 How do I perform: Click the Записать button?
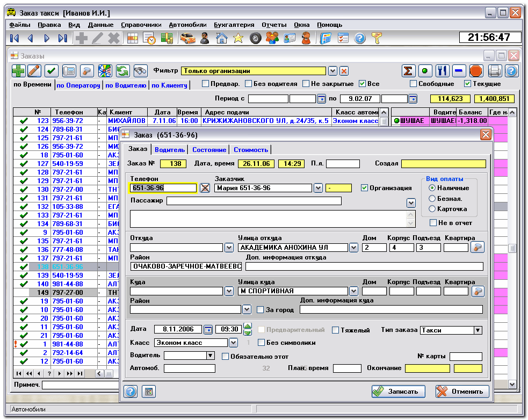click(398, 392)
